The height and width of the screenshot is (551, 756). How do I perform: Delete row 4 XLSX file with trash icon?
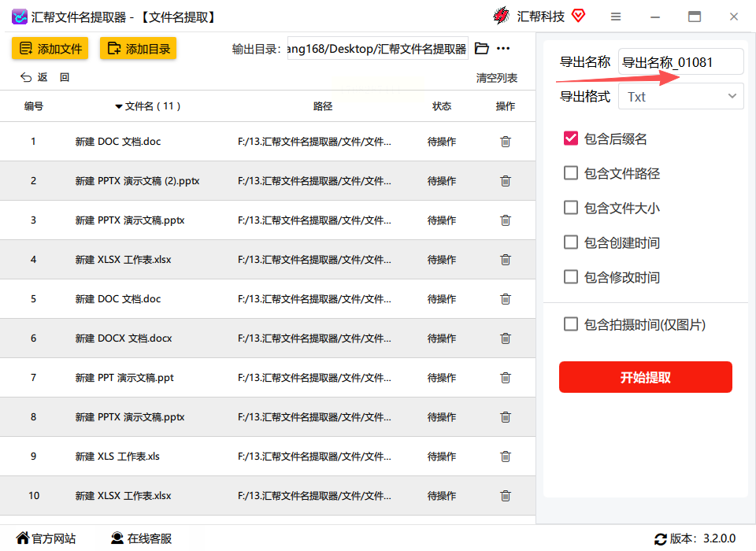(505, 260)
